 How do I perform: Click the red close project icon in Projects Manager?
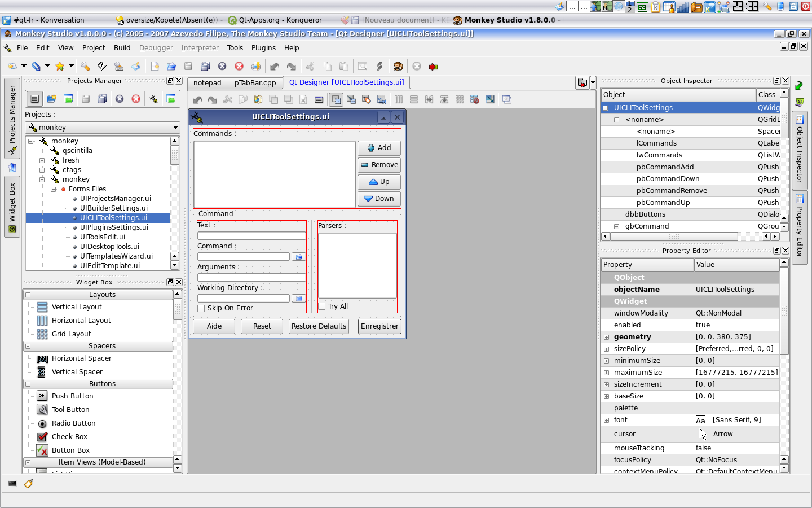(x=136, y=99)
